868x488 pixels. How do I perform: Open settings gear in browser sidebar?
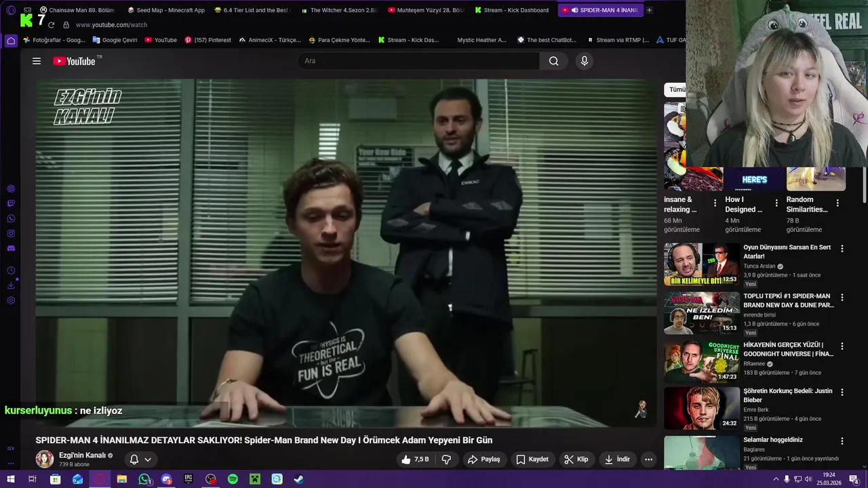[11, 300]
